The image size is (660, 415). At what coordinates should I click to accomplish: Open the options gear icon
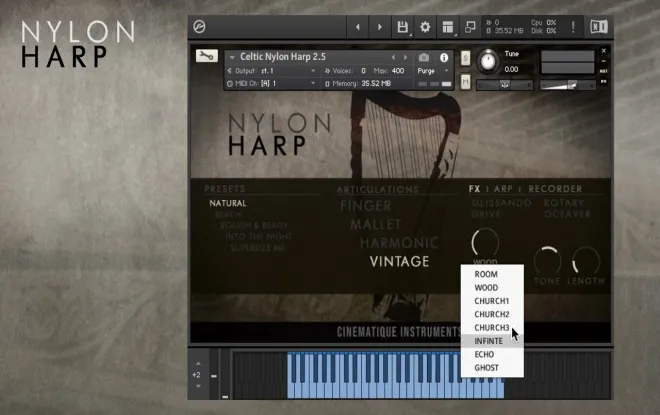click(x=425, y=27)
